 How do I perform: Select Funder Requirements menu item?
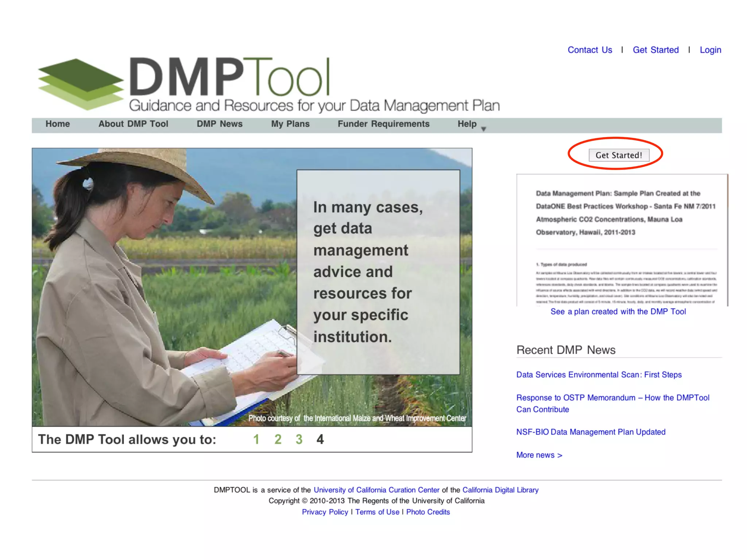383,124
